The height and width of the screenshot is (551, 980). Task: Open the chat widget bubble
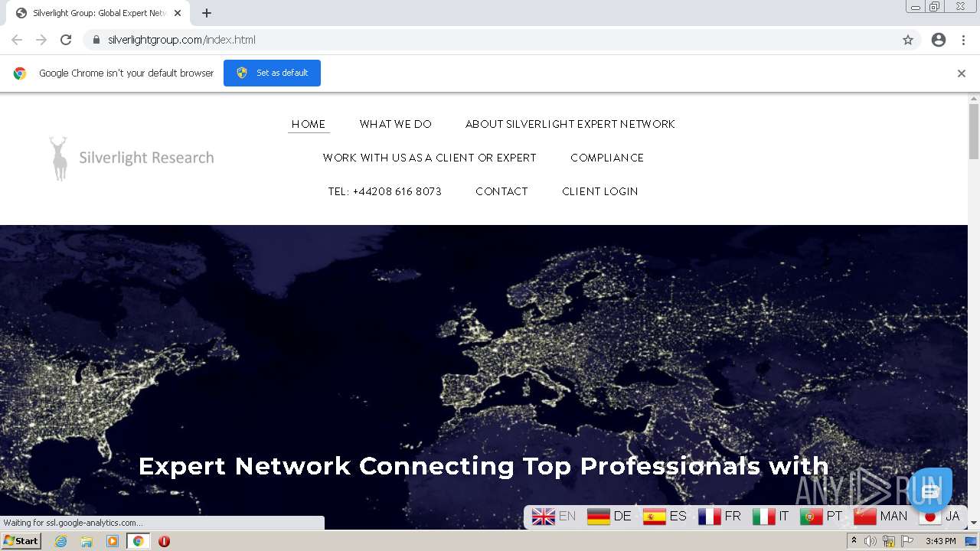tap(930, 490)
